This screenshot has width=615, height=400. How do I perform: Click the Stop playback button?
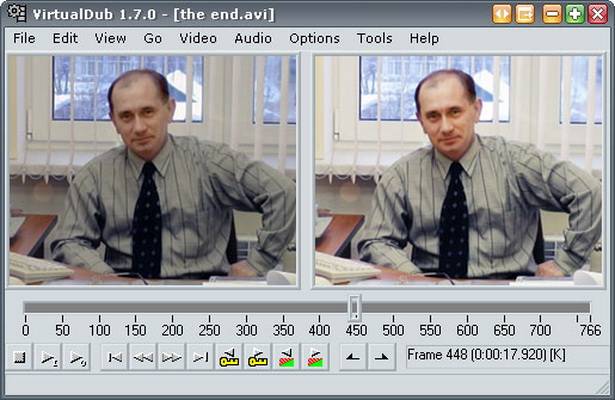pyautogui.click(x=19, y=357)
